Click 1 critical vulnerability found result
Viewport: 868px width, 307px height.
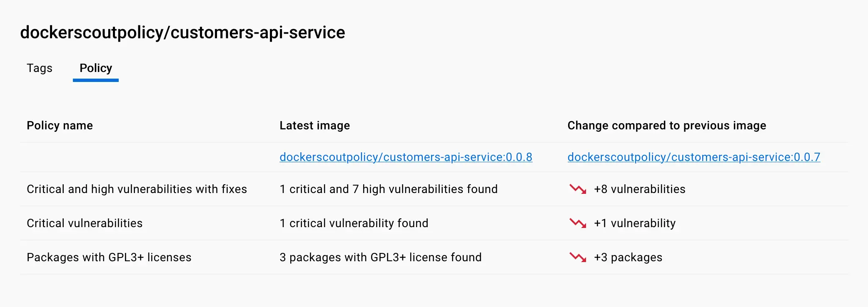[x=354, y=223]
